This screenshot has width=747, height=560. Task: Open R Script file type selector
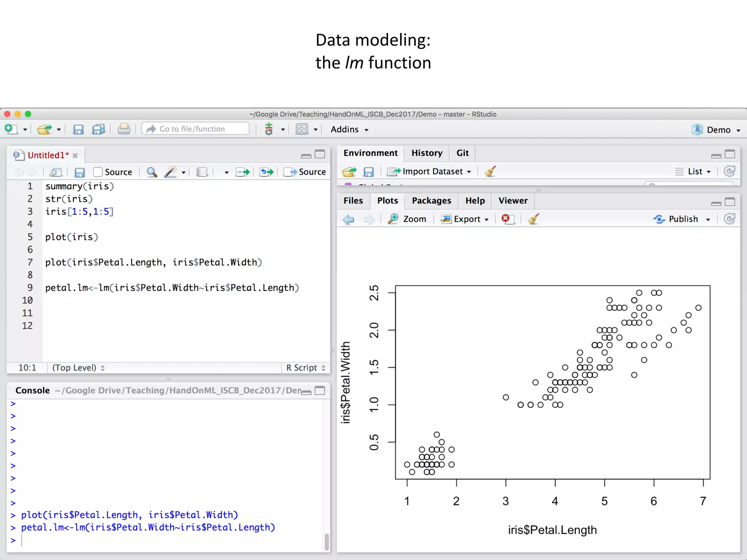tap(306, 368)
